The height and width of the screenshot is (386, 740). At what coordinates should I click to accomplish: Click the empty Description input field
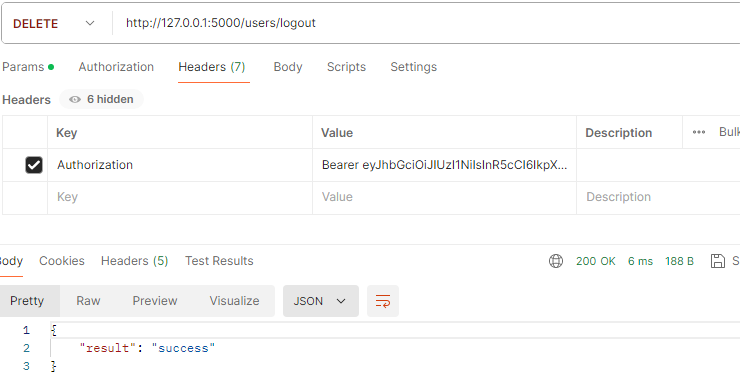coord(658,197)
